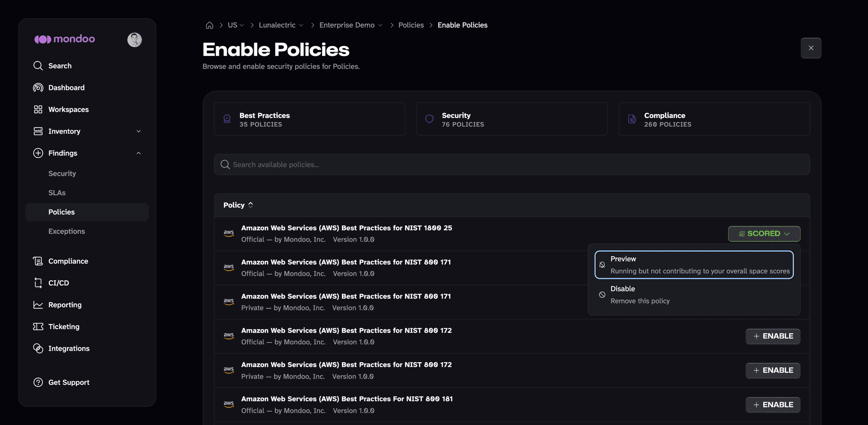Collapse the Findings sidebar section
The height and width of the screenshot is (425, 868).
click(139, 153)
